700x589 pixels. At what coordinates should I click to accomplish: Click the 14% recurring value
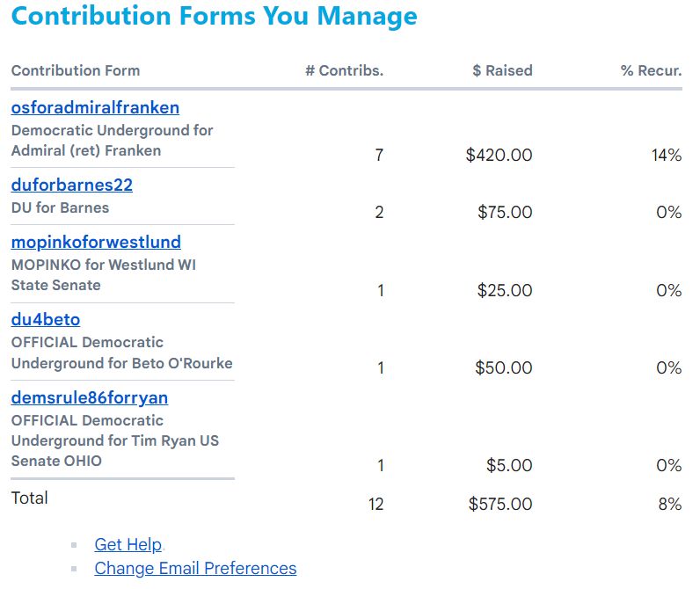(666, 155)
